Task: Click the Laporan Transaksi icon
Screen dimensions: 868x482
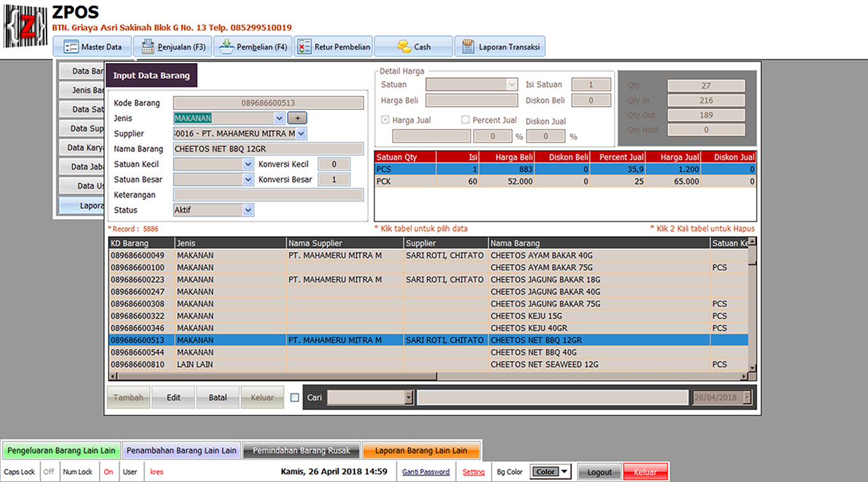Action: point(468,47)
